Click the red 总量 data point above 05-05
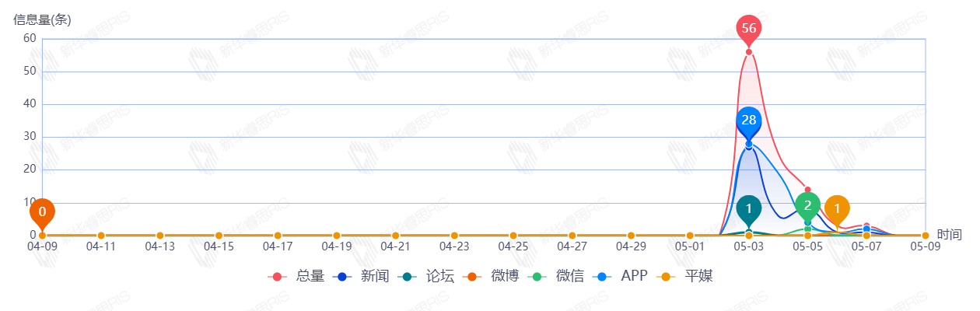This screenshot has width=980, height=311. [807, 190]
